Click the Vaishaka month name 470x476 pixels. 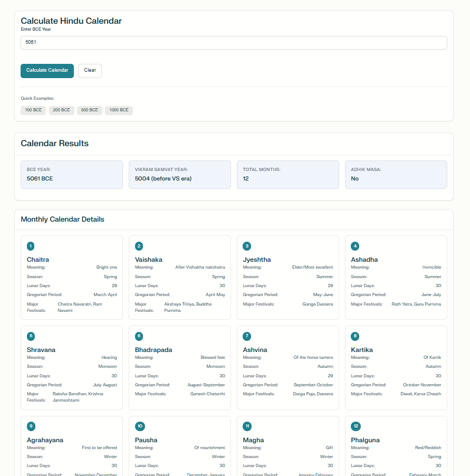pyautogui.click(x=149, y=260)
